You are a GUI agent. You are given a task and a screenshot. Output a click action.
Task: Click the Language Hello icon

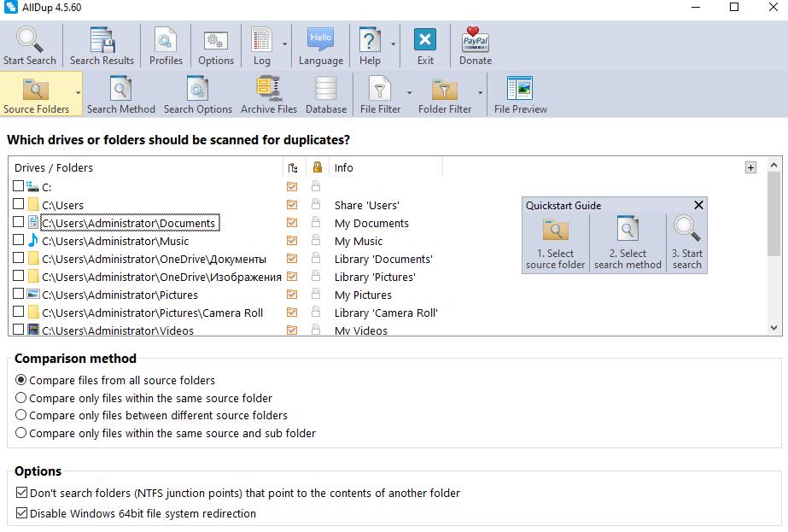pyautogui.click(x=321, y=39)
